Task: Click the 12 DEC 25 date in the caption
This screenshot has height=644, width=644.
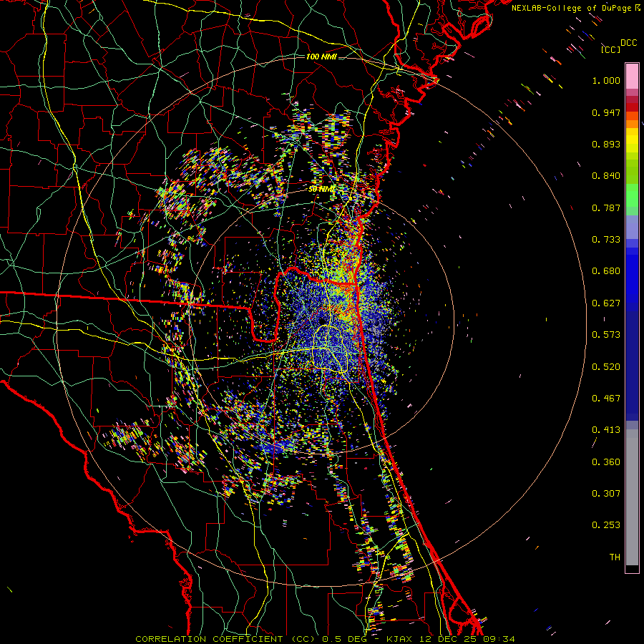Action: [447, 639]
